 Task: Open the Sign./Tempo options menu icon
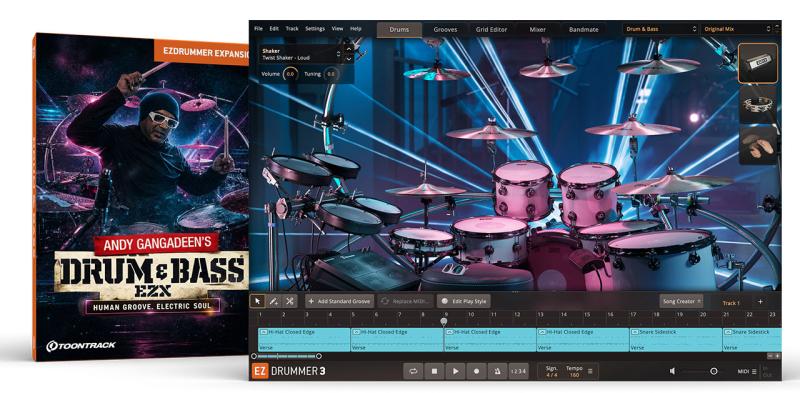590,371
